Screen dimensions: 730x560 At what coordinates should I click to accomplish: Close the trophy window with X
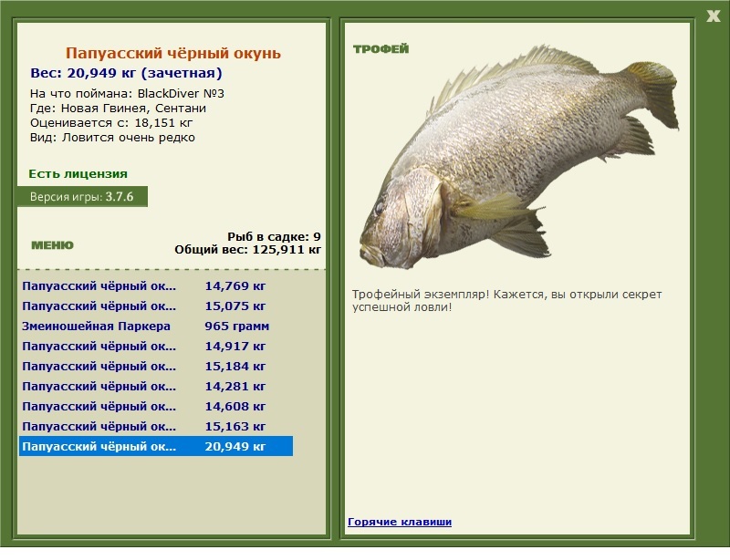coord(713,15)
